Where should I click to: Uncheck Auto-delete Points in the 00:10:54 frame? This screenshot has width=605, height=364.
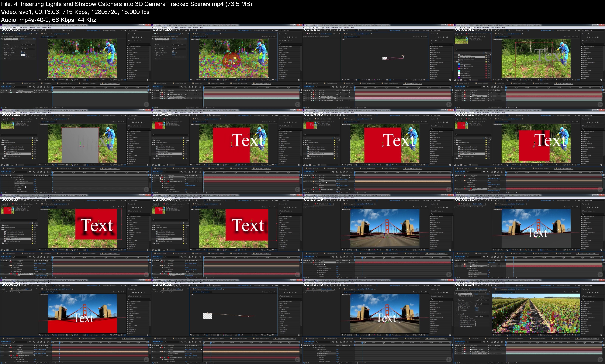[475, 324]
